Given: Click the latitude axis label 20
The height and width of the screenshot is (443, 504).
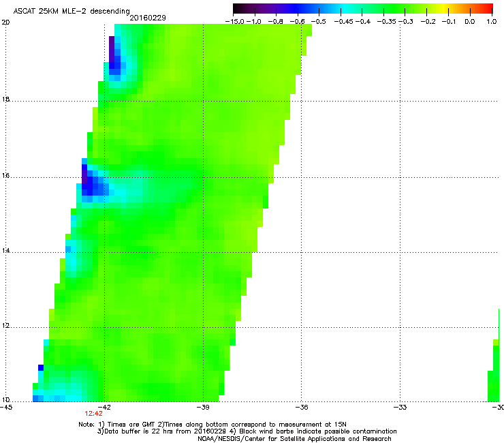Looking at the screenshot, I should [x=5, y=22].
